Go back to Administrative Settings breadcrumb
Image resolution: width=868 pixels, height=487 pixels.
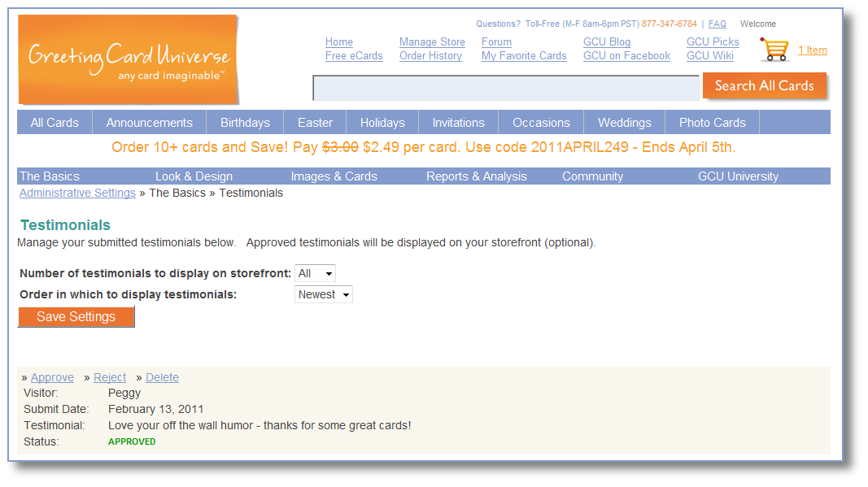pyautogui.click(x=77, y=193)
